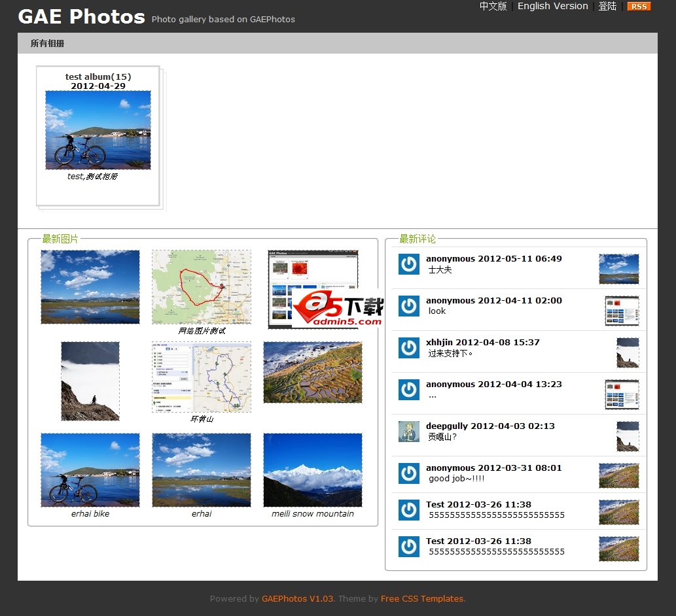Open thumbnail beside good job~!!!! comment
Image resolution: width=676 pixels, height=616 pixels.
pyautogui.click(x=618, y=475)
